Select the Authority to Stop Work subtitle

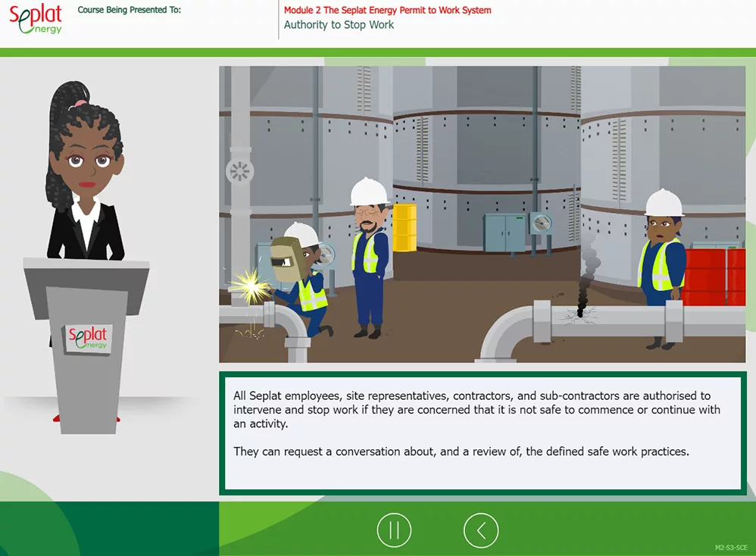[338, 25]
